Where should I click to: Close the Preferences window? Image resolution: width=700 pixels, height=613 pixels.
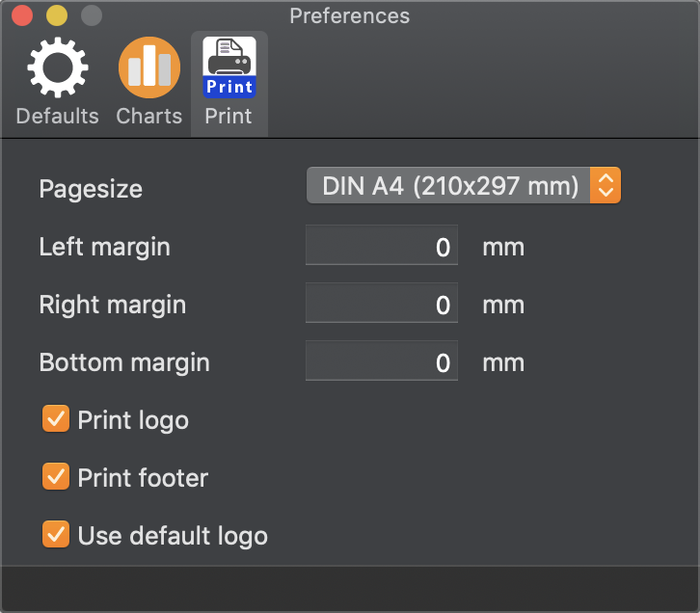[22, 15]
